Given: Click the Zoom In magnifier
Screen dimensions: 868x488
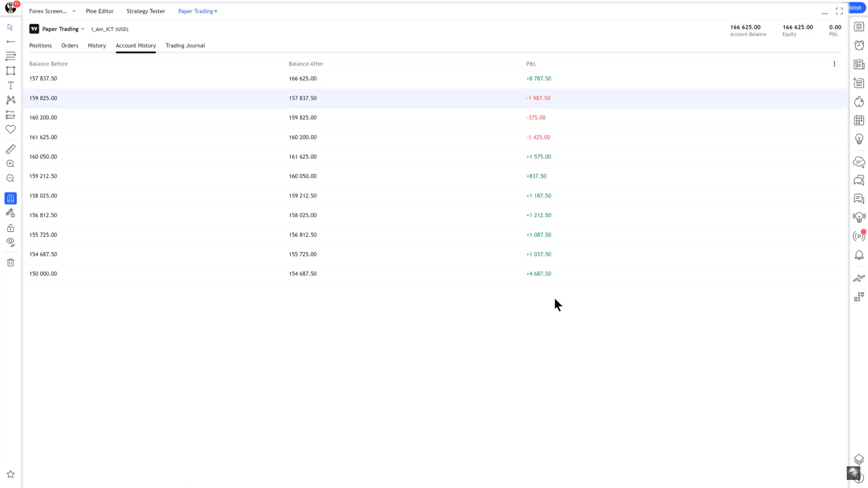Looking at the screenshot, I should 10,164.
